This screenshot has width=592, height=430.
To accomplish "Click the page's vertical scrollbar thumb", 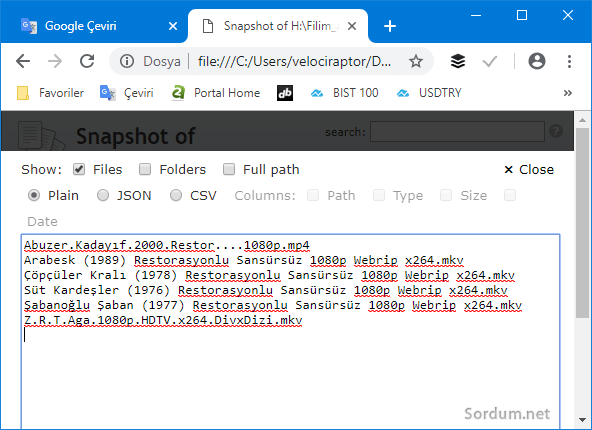I will (x=583, y=223).
